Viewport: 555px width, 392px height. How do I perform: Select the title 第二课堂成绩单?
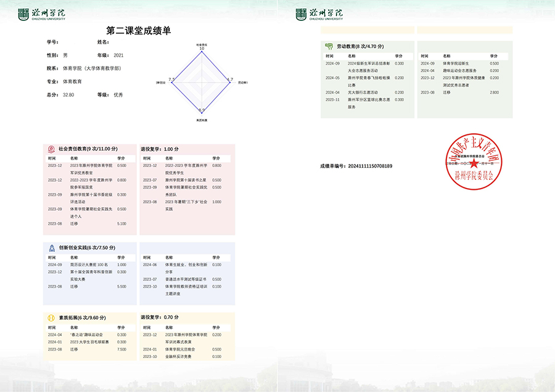138,31
